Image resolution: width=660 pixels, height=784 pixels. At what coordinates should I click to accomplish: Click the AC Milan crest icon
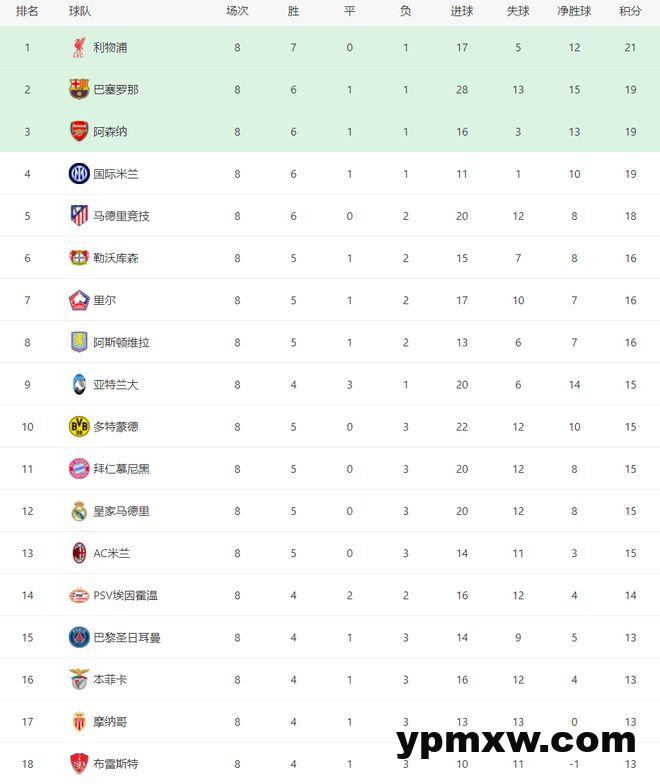click(x=79, y=553)
